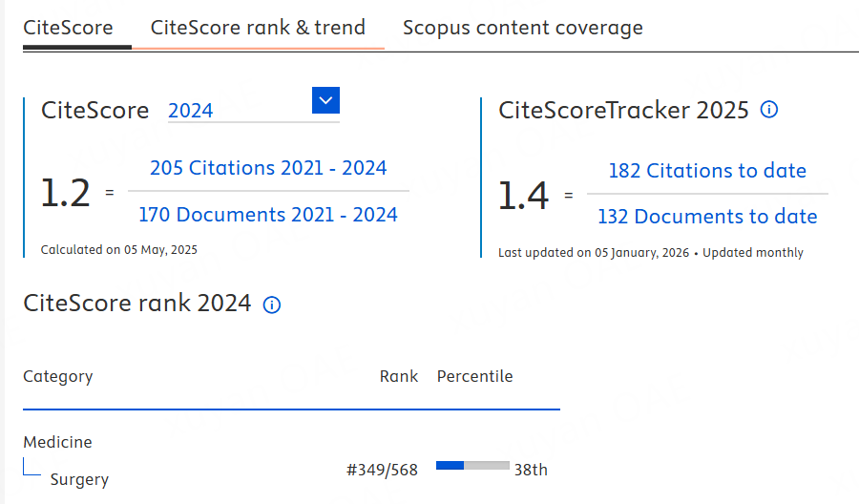Click the Percentile column header
The width and height of the screenshot is (859, 504).
(x=474, y=376)
